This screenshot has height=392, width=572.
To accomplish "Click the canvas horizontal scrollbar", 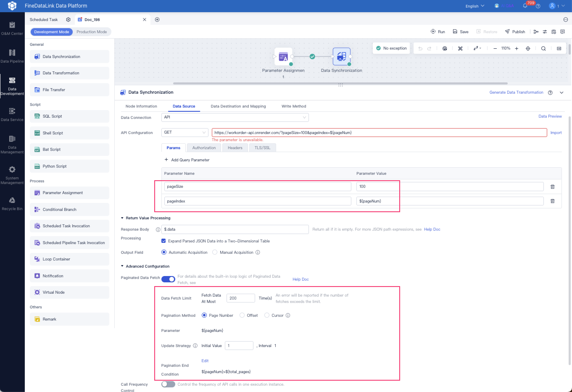I will point(340,83).
